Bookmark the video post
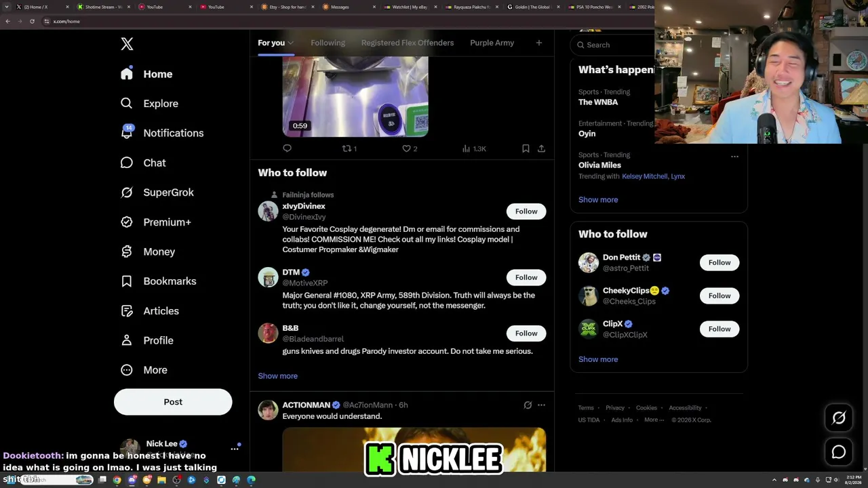This screenshot has height=488, width=868. (526, 148)
